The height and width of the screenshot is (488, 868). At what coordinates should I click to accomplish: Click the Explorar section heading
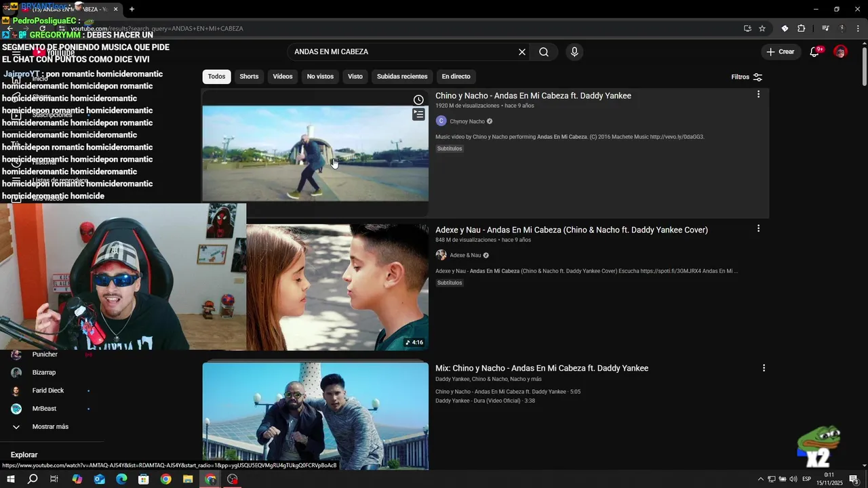pos(24,455)
